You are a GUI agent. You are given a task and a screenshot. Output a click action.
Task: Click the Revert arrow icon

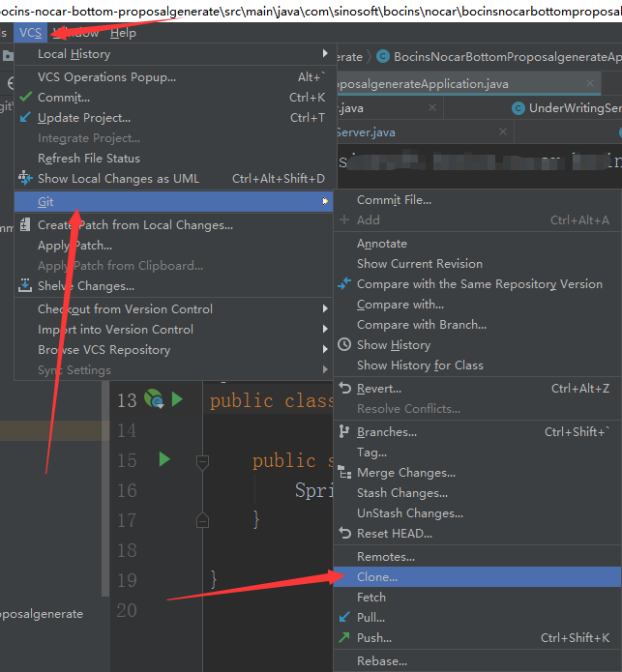tap(344, 388)
